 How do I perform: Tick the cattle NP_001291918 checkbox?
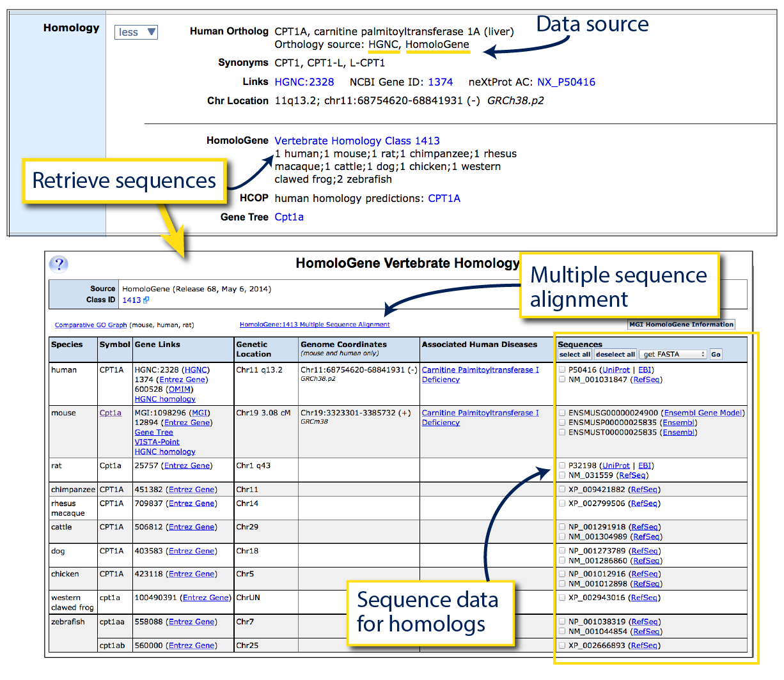(x=562, y=527)
